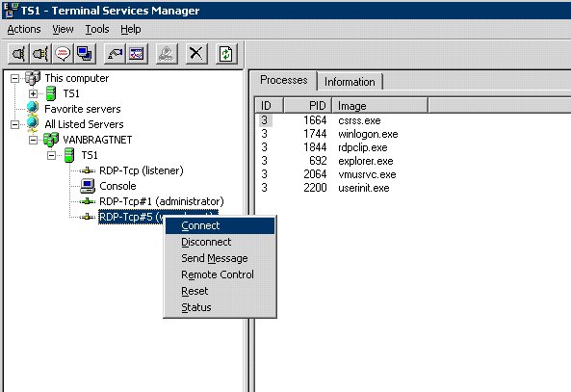
Task: Collapse TS1 under VANBRAGTNET
Action: point(51,155)
